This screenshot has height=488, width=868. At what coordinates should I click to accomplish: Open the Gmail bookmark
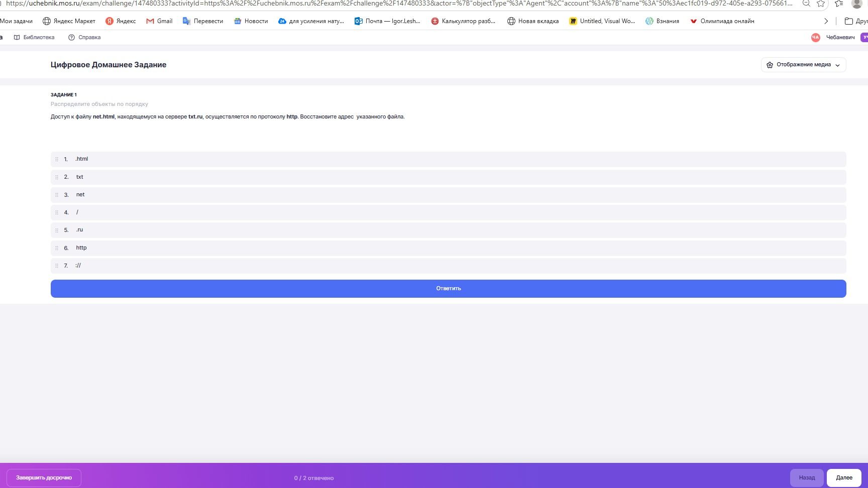pos(159,21)
